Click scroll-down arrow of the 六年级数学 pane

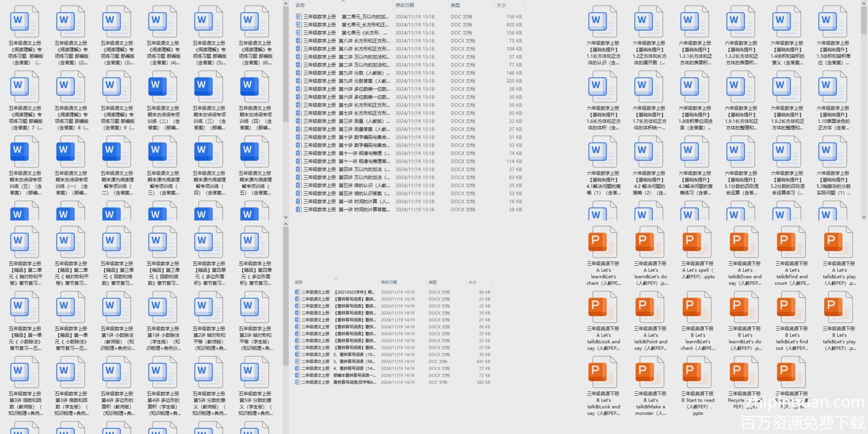[x=864, y=217]
